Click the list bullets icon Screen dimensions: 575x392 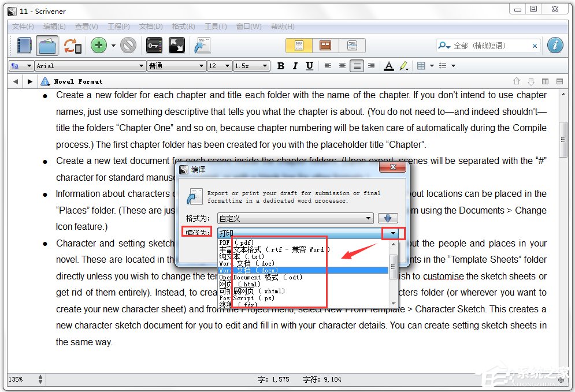443,66
